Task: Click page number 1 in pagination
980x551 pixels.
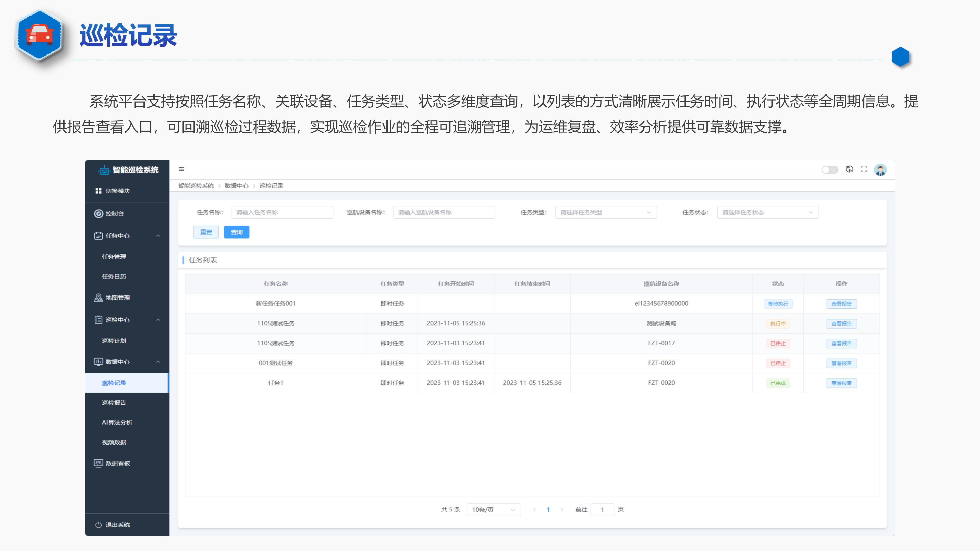Action: pyautogui.click(x=548, y=510)
